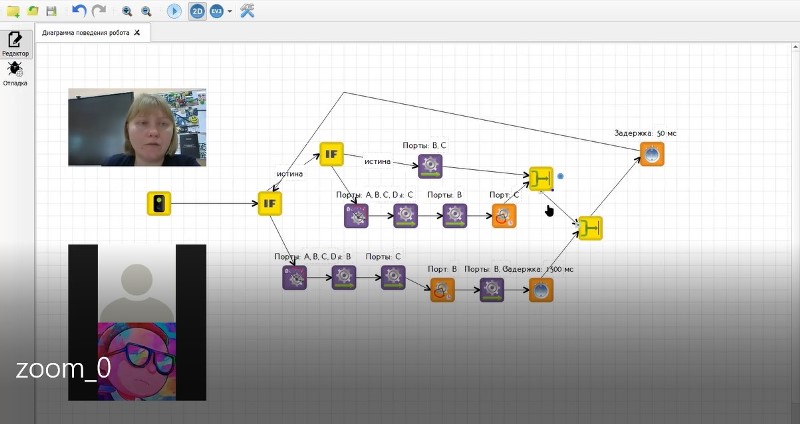The image size is (800, 424).
Task: Click the timer block labeled Задержка: 1500 мс
Action: [x=541, y=290]
